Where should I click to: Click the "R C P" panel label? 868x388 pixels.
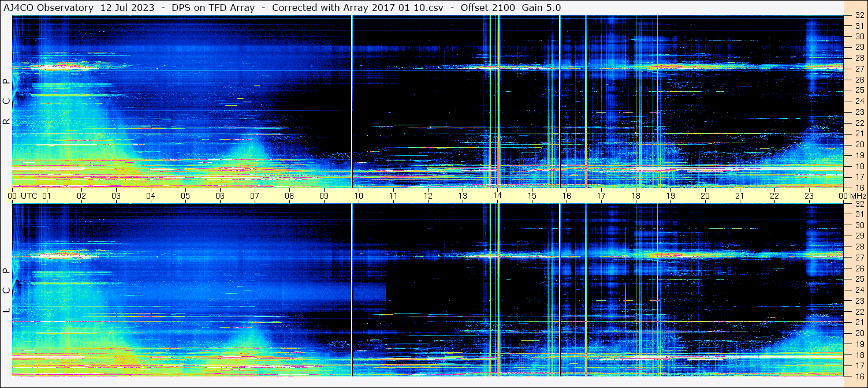(6, 102)
